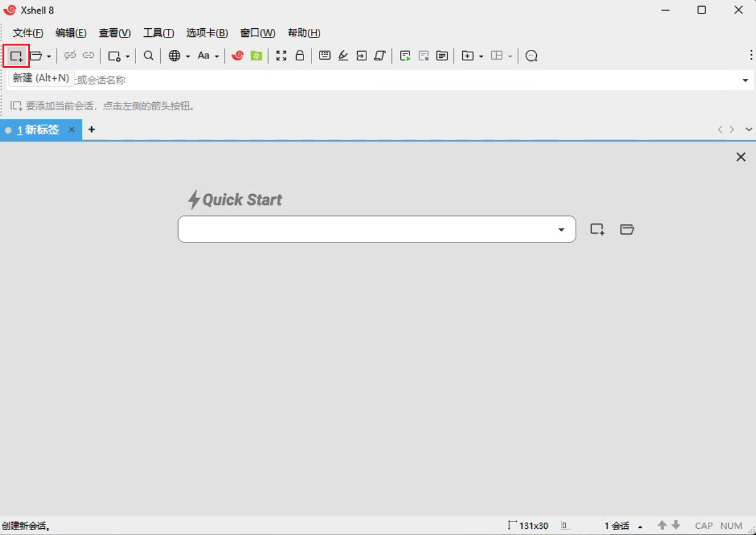This screenshot has width=756, height=535.
Task: Open the font Aa dropdown arrow
Action: point(217,57)
